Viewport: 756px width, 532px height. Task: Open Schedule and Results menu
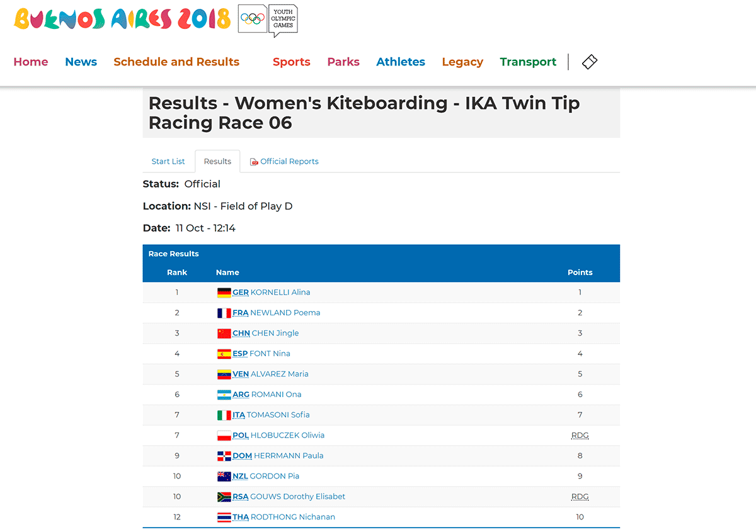point(176,62)
